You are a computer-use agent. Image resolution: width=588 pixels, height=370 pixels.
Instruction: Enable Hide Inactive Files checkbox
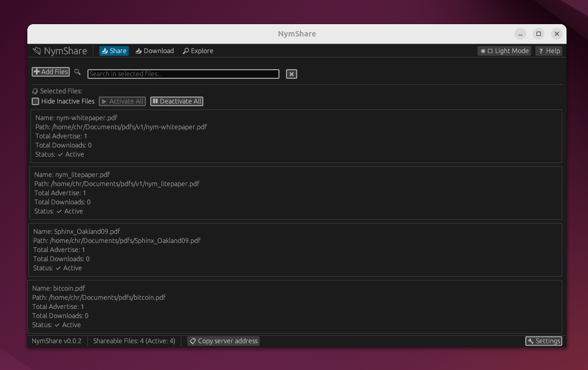tap(35, 101)
